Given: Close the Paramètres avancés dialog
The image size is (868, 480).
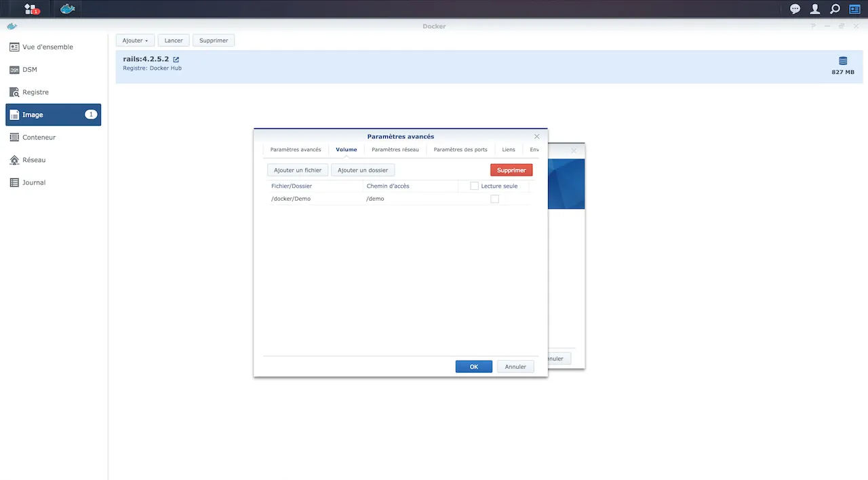Looking at the screenshot, I should (x=537, y=136).
